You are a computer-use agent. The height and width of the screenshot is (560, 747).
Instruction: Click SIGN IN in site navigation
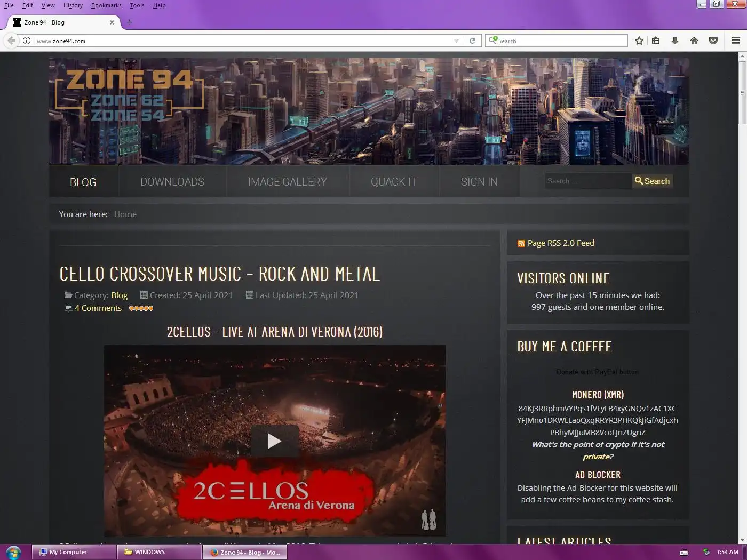[x=479, y=182]
